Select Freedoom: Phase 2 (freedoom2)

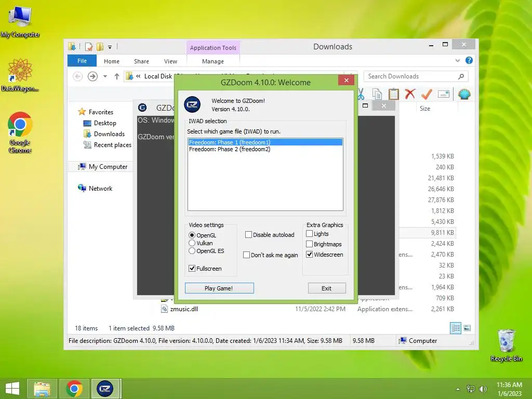point(265,149)
